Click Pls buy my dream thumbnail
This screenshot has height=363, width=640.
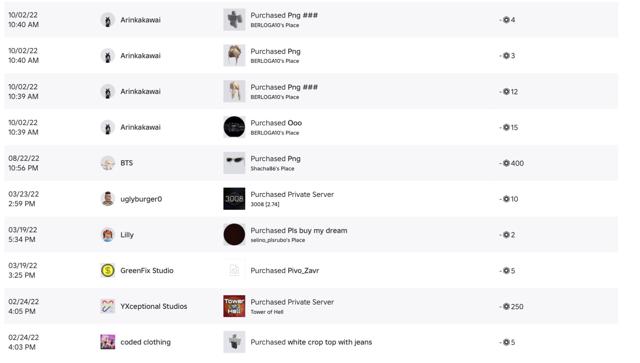[x=234, y=235]
